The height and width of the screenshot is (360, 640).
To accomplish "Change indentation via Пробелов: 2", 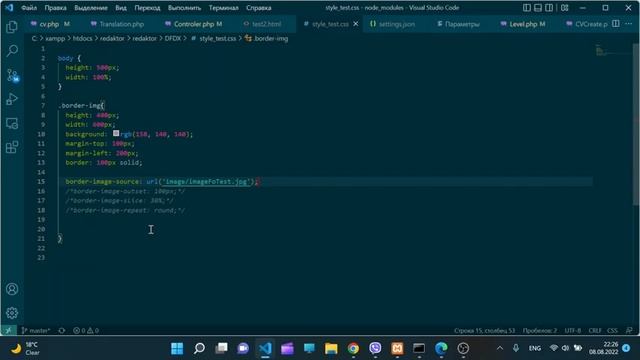I will pos(540,331).
